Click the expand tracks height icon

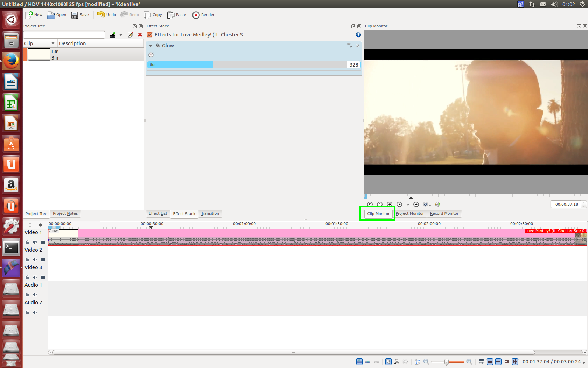pyautogui.click(x=40, y=225)
